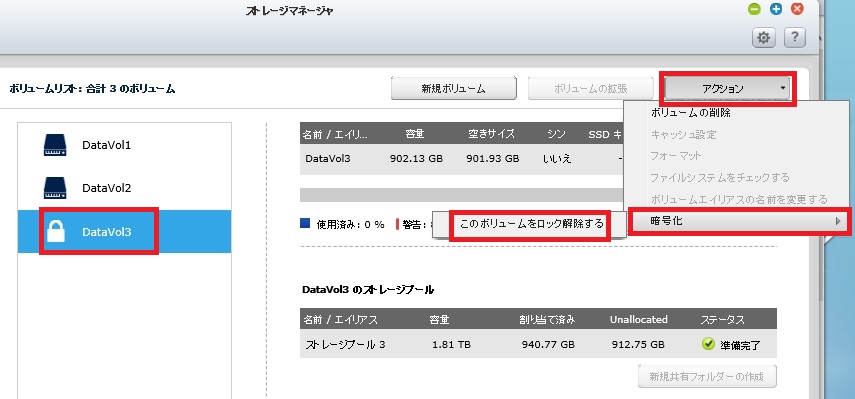Click the ストレージプール 3 row name
Screen dimensions: 855x399
tap(345, 345)
